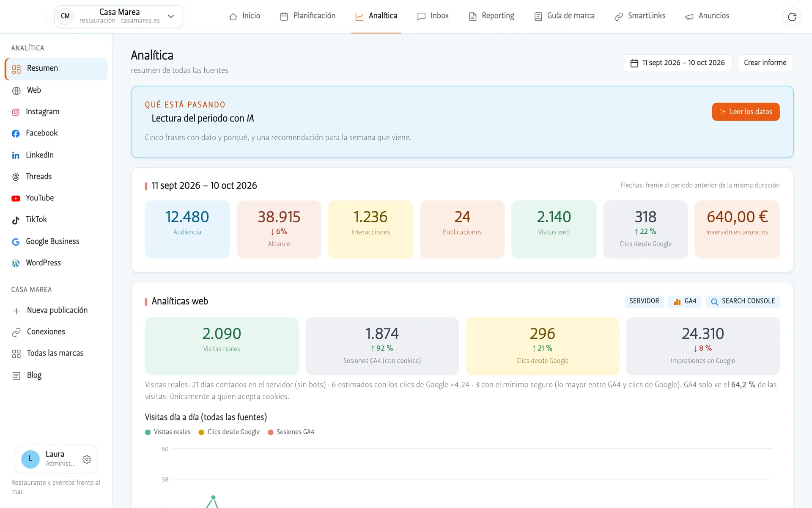Click the WordPress icon in sidebar
The image size is (812, 508).
(16, 263)
